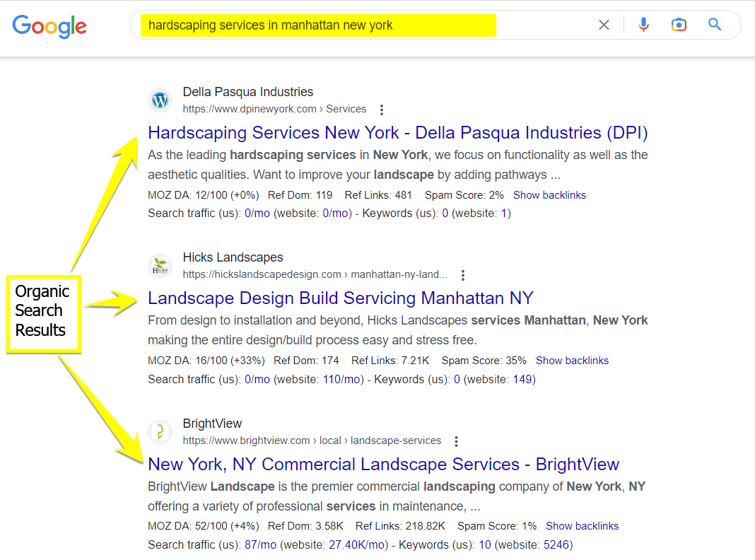Click Ref Links: 7.21K text

click(x=390, y=361)
